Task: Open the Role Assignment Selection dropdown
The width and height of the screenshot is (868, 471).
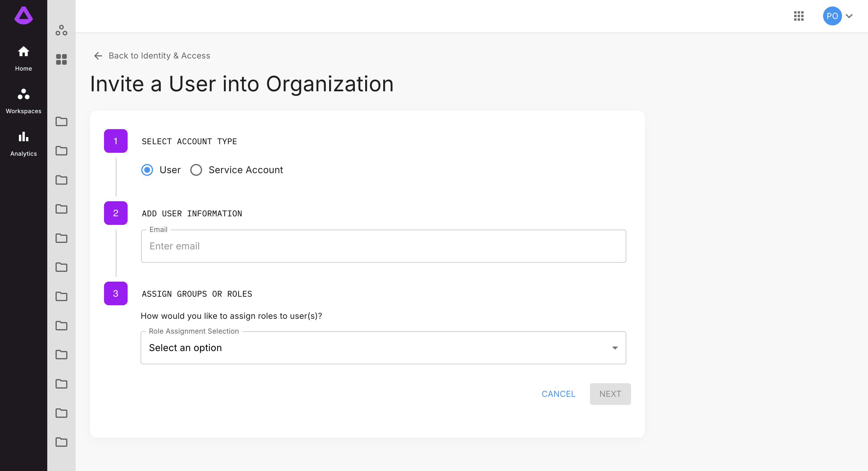Action: coord(383,348)
